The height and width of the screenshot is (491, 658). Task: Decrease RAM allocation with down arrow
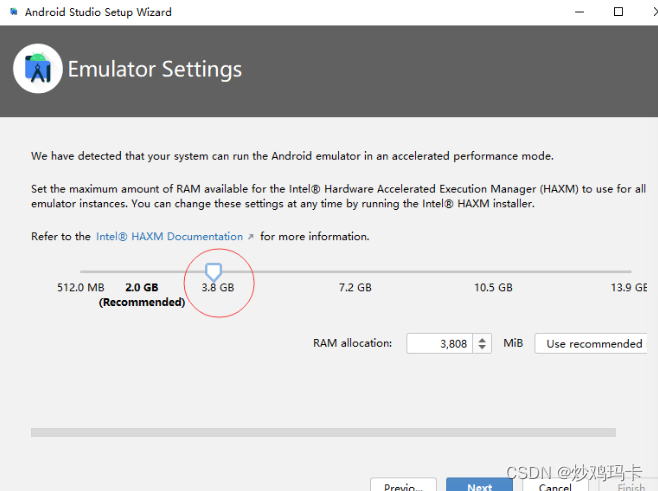482,348
